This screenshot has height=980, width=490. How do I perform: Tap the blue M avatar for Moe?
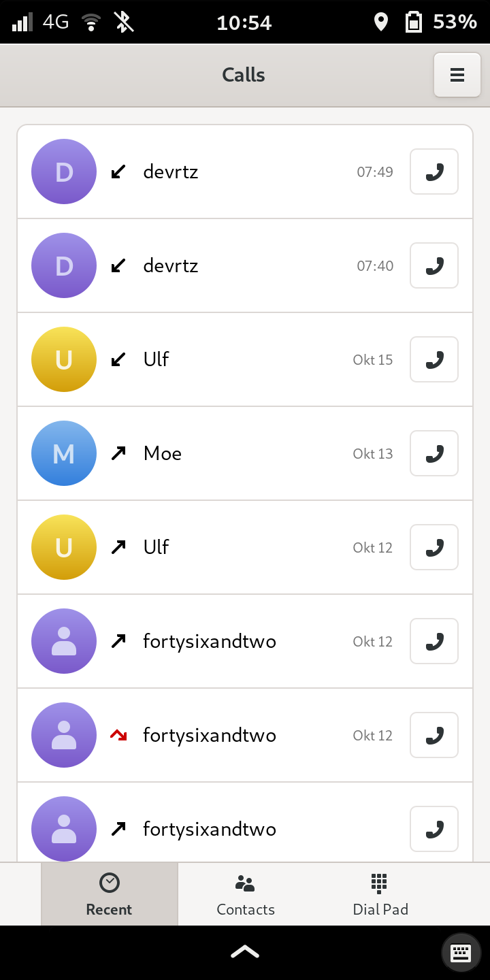point(64,453)
